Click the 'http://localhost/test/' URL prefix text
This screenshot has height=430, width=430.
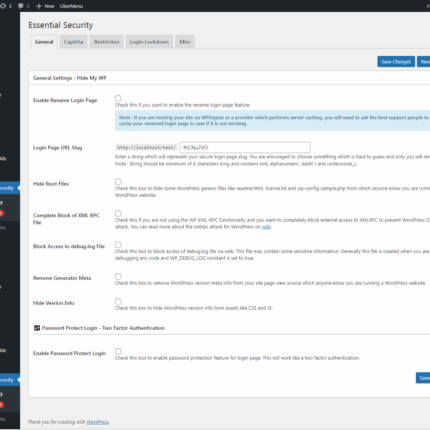click(146, 147)
